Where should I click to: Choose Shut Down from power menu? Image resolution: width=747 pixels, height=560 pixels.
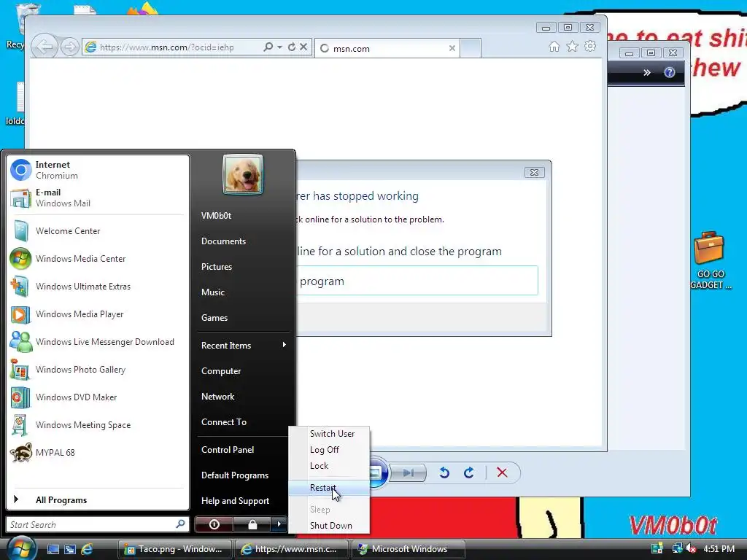click(x=329, y=526)
